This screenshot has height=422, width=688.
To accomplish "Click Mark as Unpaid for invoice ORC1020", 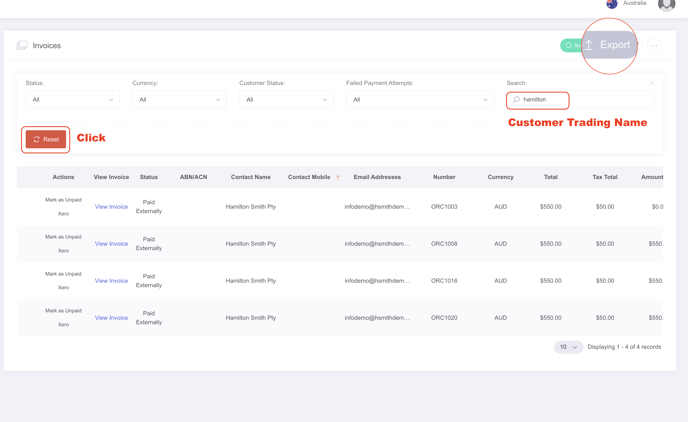I will coord(63,311).
